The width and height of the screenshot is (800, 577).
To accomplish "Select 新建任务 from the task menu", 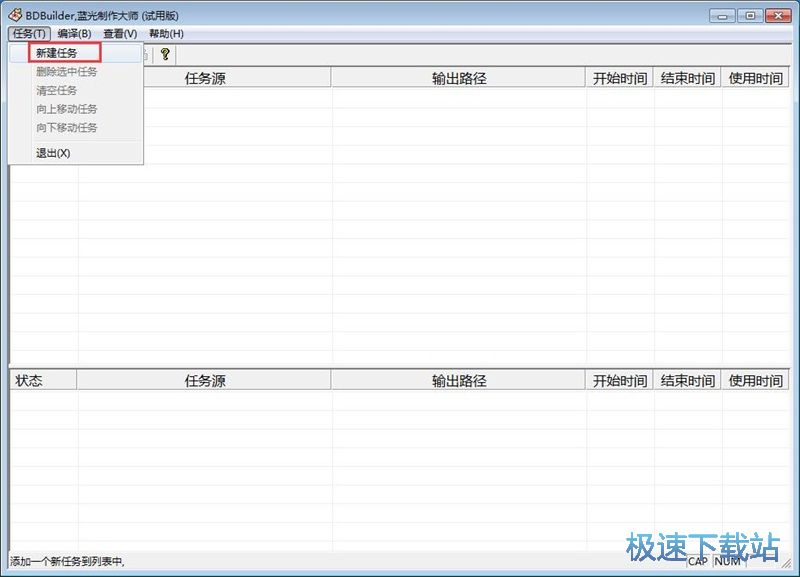I will [76, 53].
